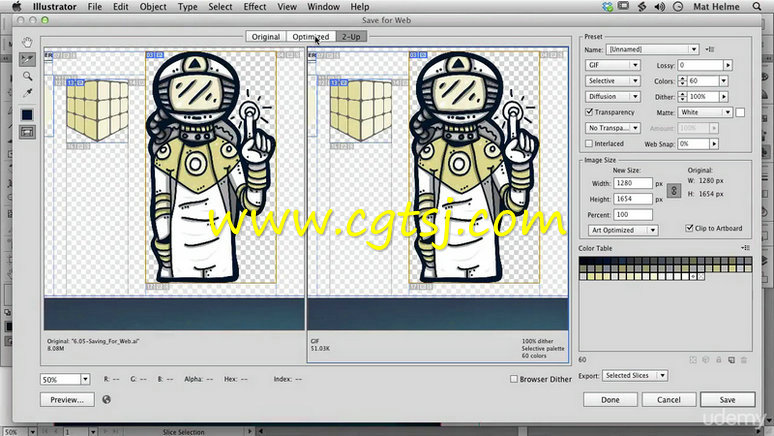Click the Height input field
This screenshot has width=774, height=436.
tap(633, 199)
